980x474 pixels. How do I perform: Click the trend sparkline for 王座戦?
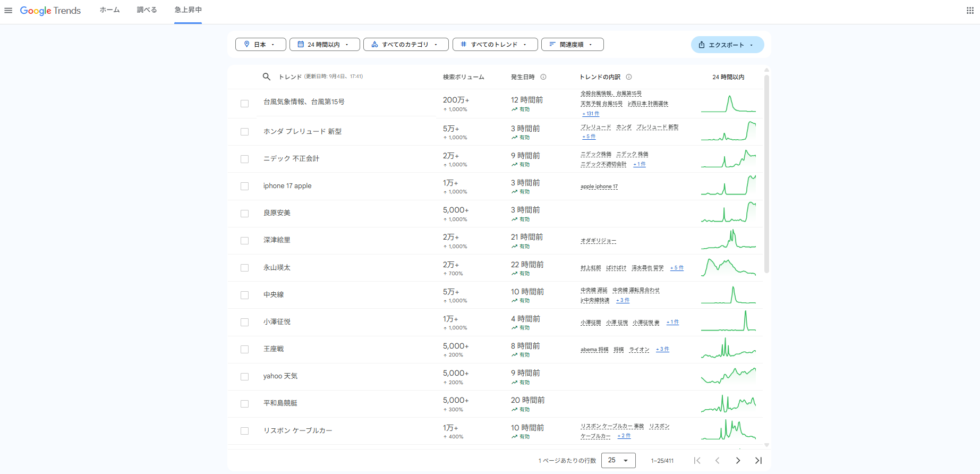[x=729, y=348]
